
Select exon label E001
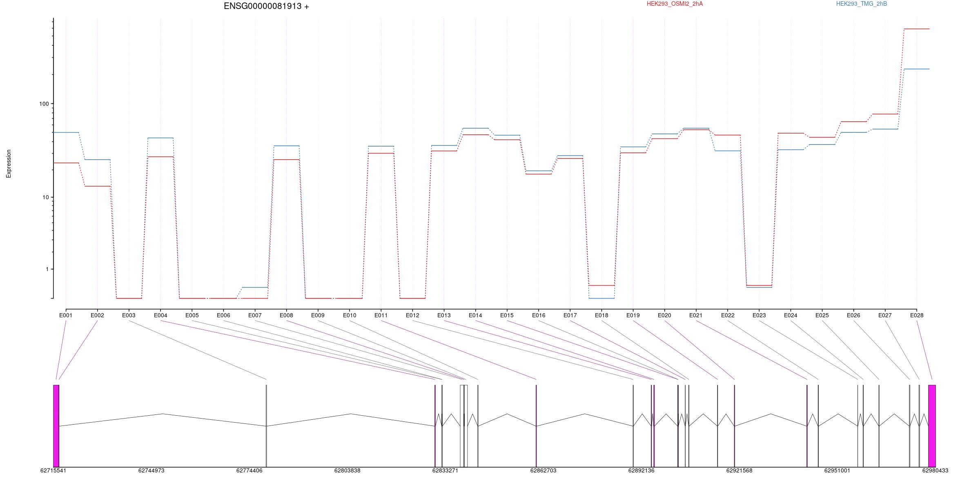tap(66, 315)
